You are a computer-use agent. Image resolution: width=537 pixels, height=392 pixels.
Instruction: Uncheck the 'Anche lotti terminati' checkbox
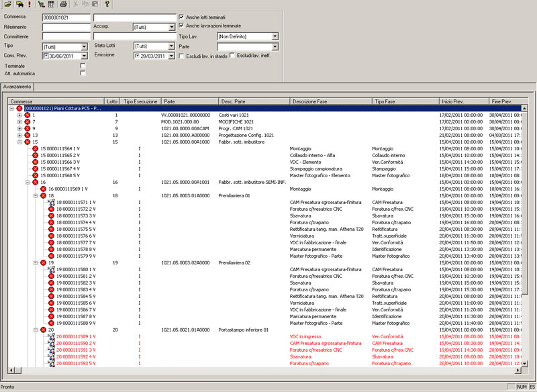[181, 17]
